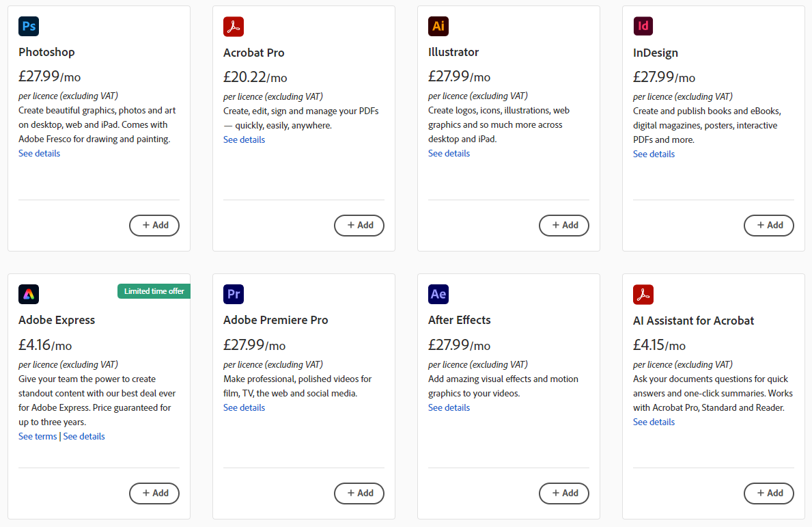Click the Illustrator Ai app icon
812x527 pixels.
[438, 27]
